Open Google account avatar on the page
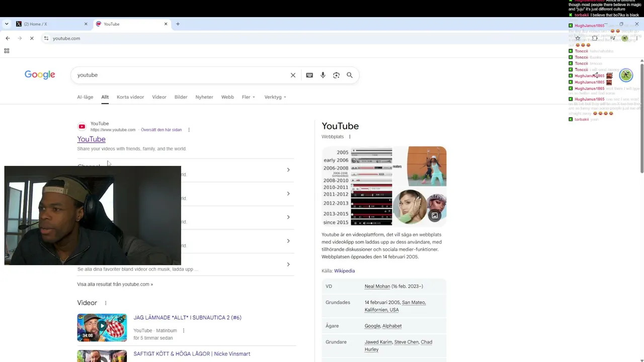The image size is (644, 362). tap(626, 75)
